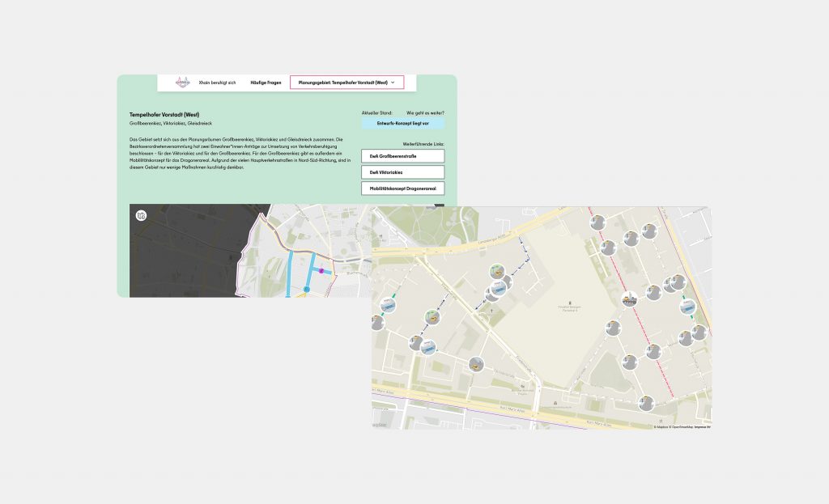
Task: Select the bottom-most marker on large map
Action: pyautogui.click(x=645, y=402)
